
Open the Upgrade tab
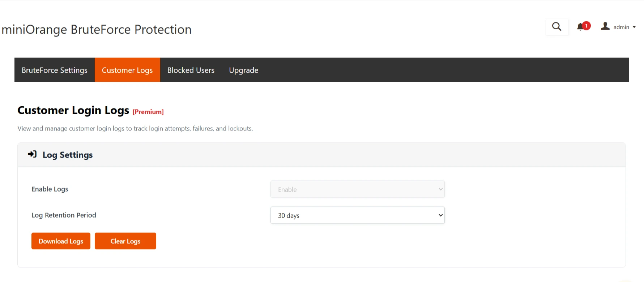point(244,70)
